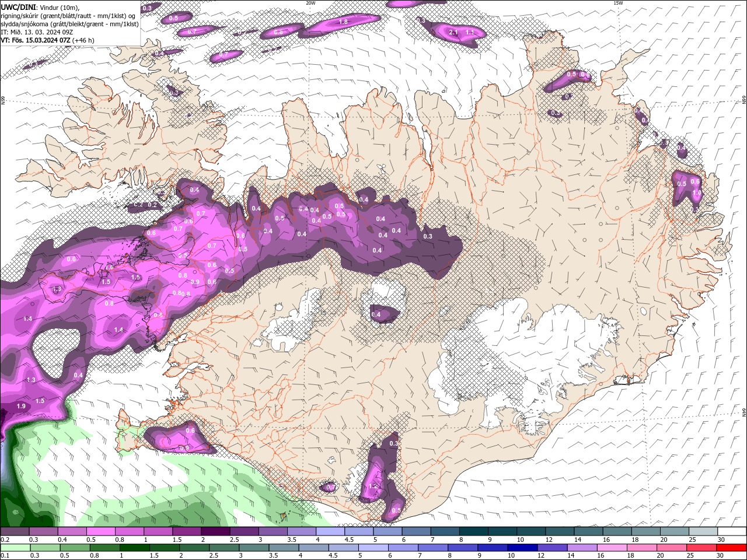Image resolution: width=747 pixels, height=560 pixels.
Task: Click the '(+46 h)' forecast offset text
Action: click(83, 40)
